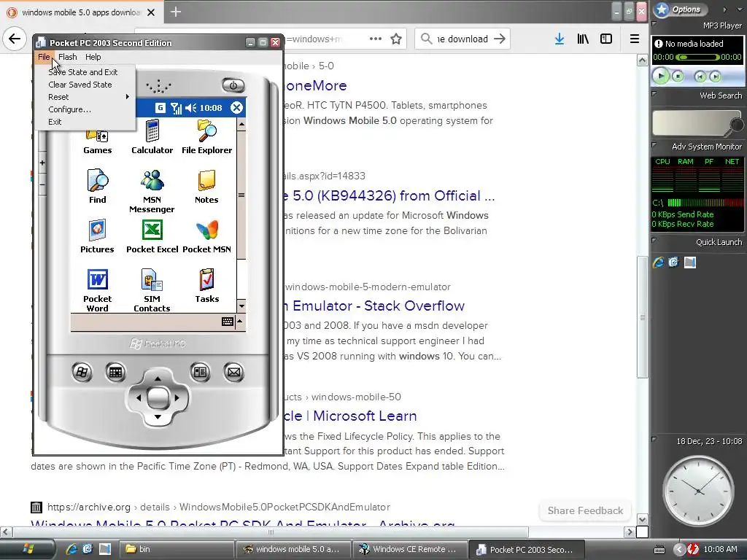Click stop in MP3 Player sidebar
The height and width of the screenshot is (560, 747).
pos(678,76)
